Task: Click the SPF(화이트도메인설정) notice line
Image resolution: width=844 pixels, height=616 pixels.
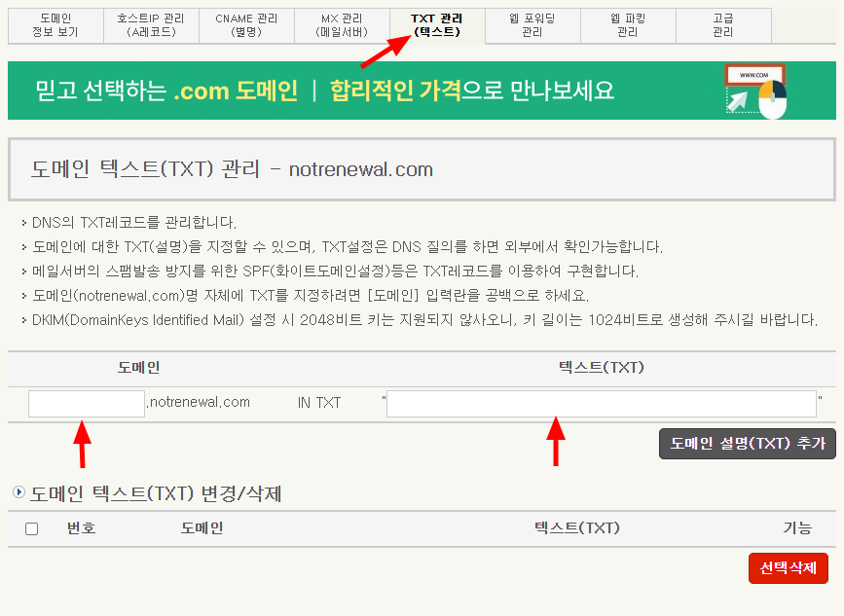Action: coord(335,272)
